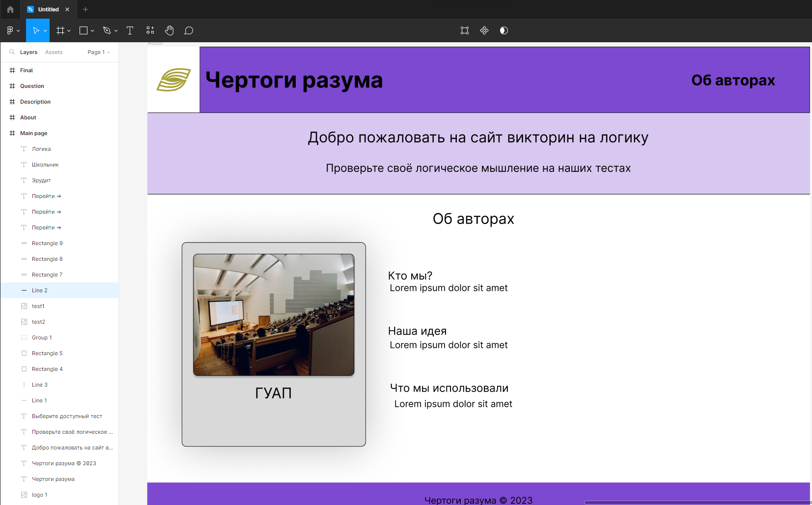
Task: Select the Rectangle shape tool
Action: pos(84,30)
